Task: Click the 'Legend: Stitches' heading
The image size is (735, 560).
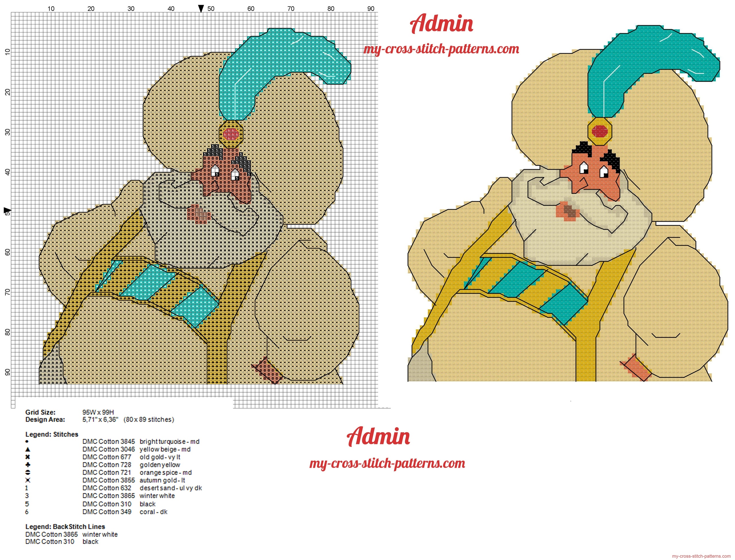Action: pyautogui.click(x=52, y=434)
